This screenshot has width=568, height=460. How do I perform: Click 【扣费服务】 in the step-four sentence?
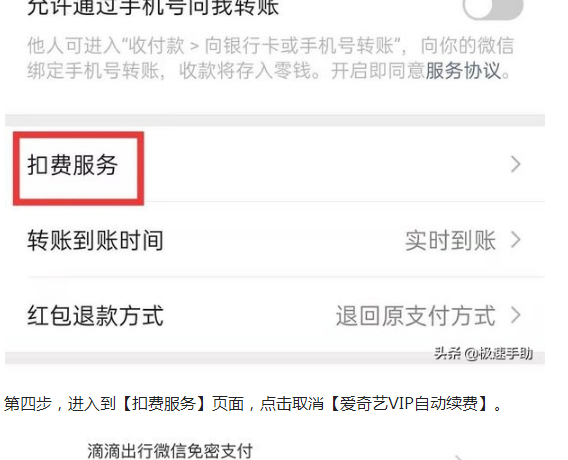pyautogui.click(x=164, y=403)
